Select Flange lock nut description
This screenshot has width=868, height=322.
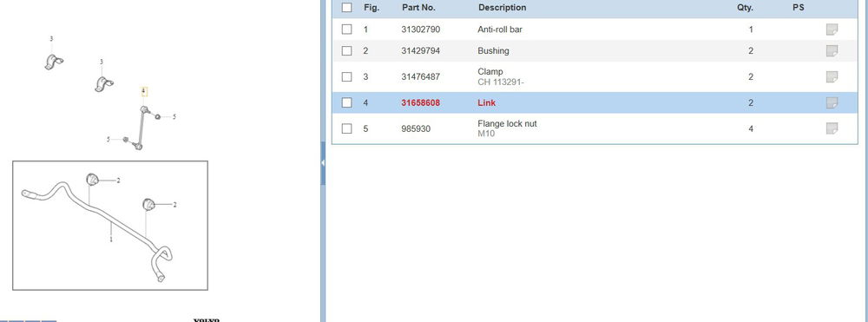[x=507, y=124]
